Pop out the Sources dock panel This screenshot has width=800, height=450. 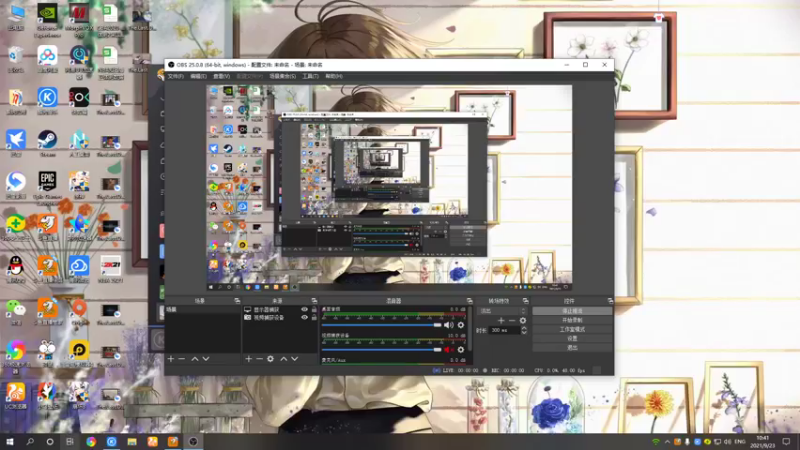tap(314, 301)
